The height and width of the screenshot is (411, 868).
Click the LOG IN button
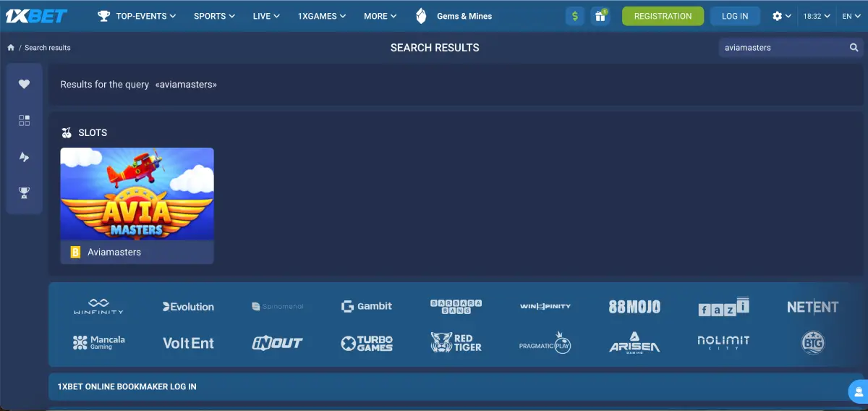coord(735,16)
